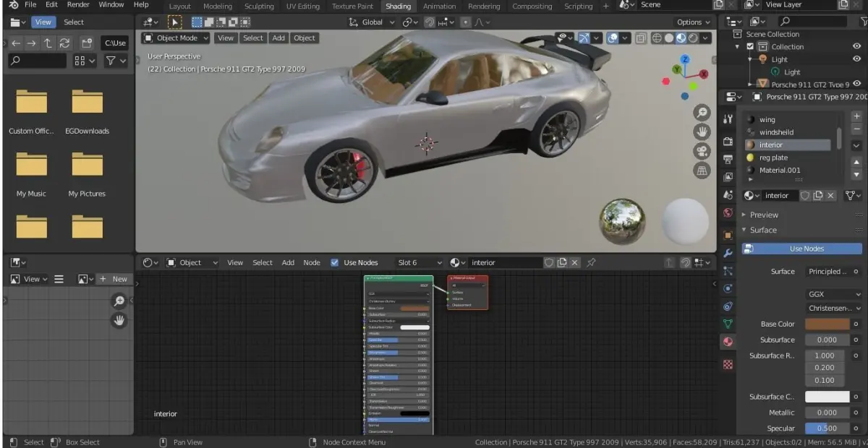Switch to the Sculpting workspace tab
Viewport: 868px width, 448px height.
[259, 7]
